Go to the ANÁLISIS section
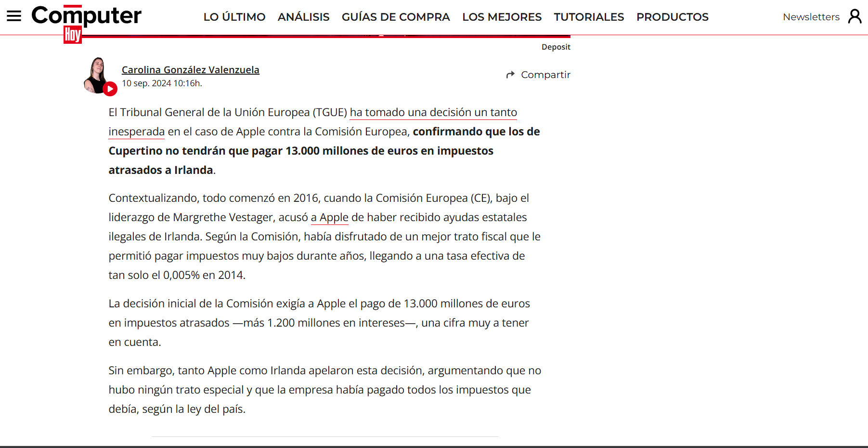The image size is (868, 448). (303, 17)
